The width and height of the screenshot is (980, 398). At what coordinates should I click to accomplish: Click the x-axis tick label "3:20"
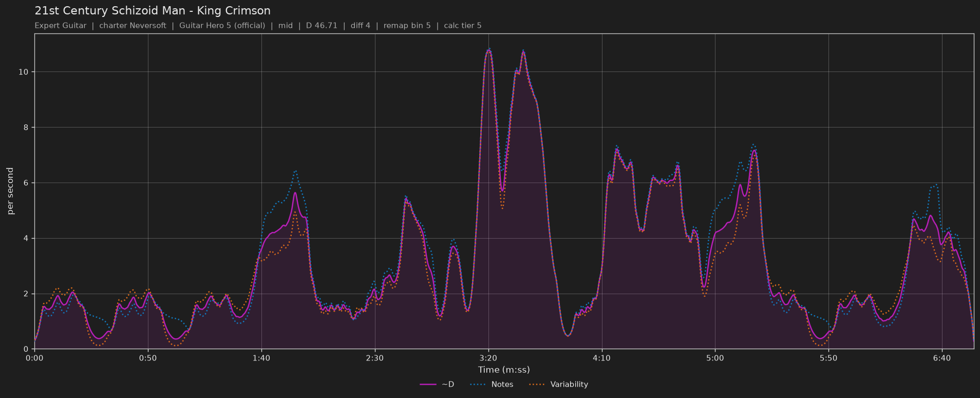[488, 358]
